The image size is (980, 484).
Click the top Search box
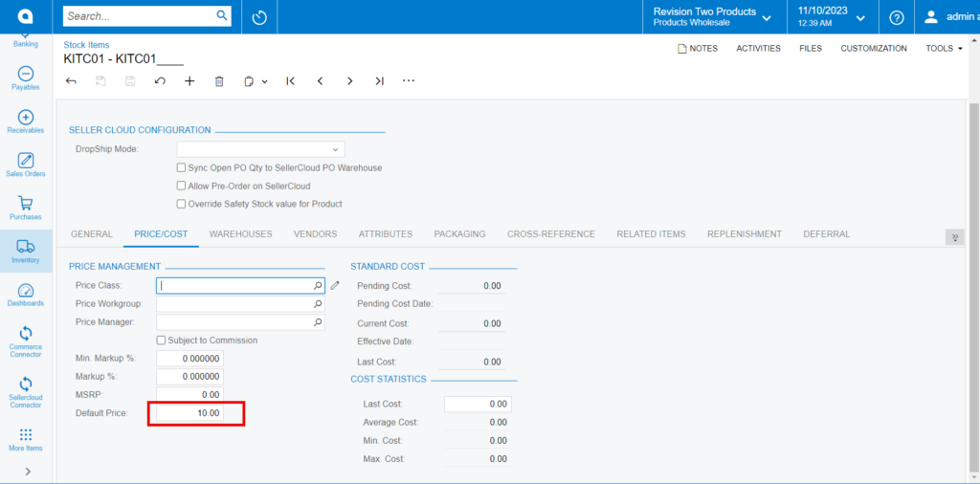pos(146,16)
